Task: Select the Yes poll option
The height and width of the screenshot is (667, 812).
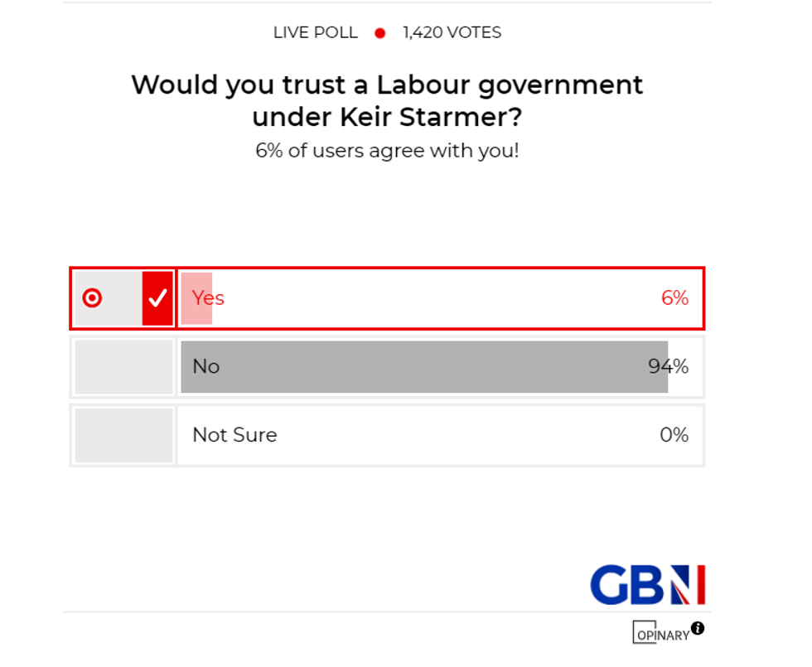Action: point(414,297)
